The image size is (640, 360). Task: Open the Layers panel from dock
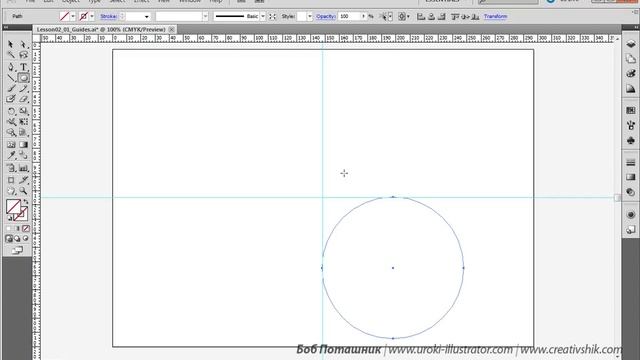[x=631, y=44]
